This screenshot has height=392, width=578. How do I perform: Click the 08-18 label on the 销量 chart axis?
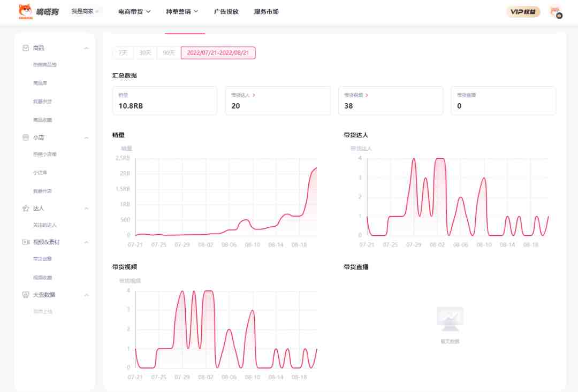pyautogui.click(x=299, y=244)
